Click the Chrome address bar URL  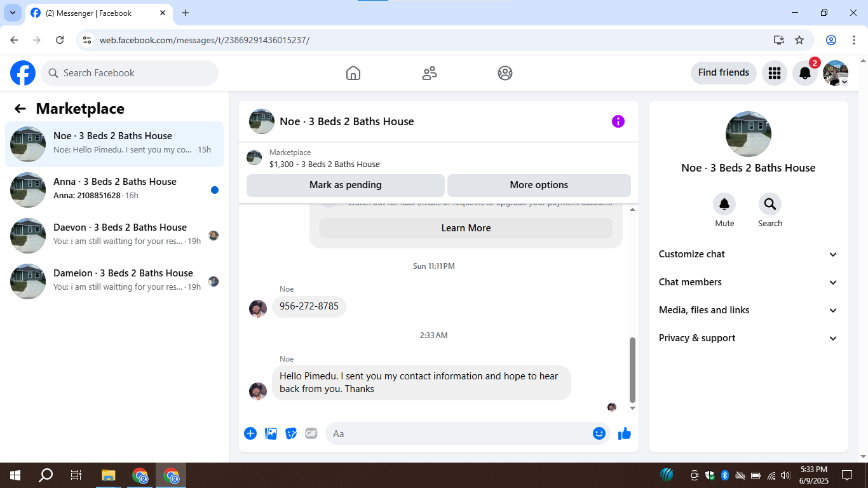tap(205, 40)
